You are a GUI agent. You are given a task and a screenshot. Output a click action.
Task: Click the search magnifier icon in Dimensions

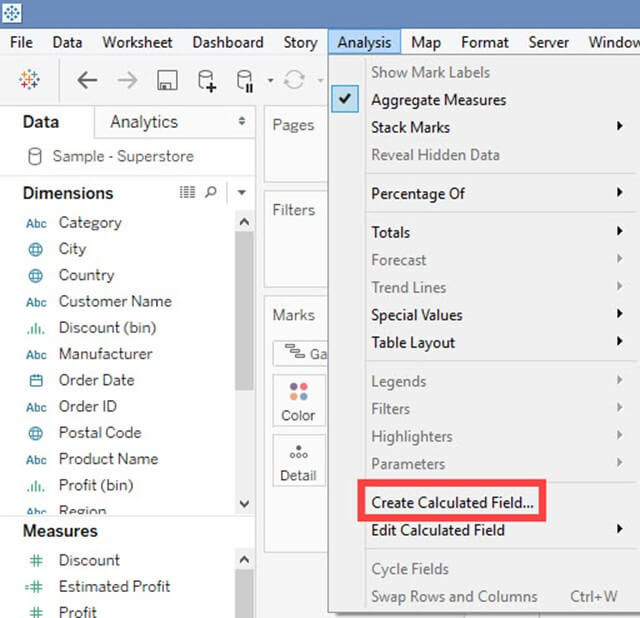(211, 192)
